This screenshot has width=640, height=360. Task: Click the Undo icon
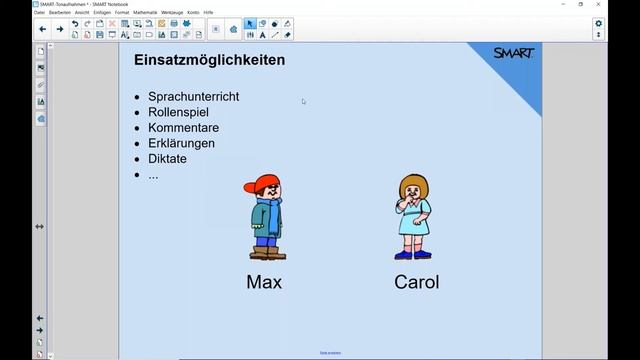click(75, 24)
